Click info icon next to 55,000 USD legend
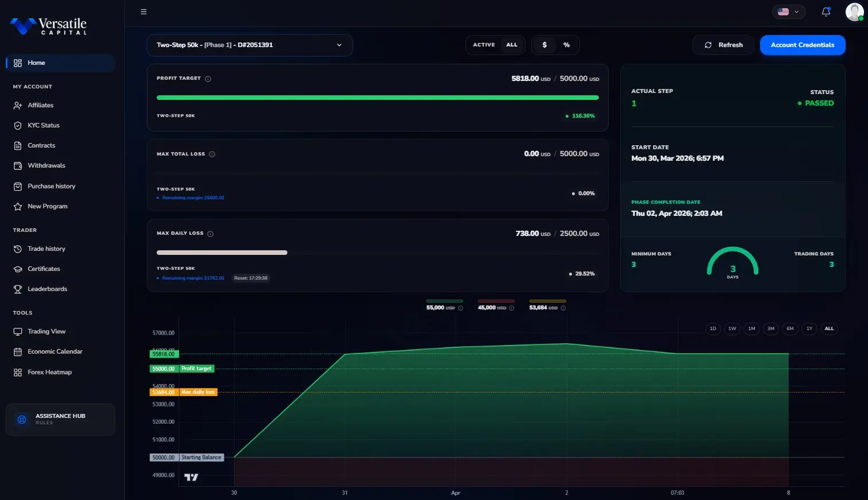This screenshot has width=868, height=500. coord(461,308)
